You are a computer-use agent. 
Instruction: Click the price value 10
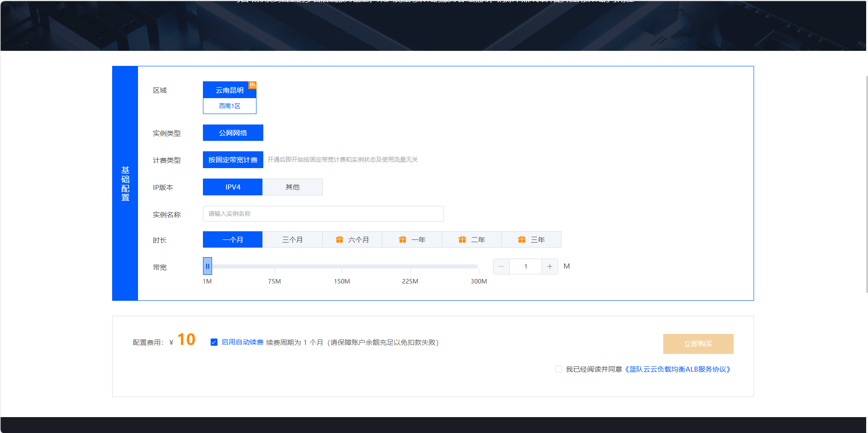click(x=186, y=339)
